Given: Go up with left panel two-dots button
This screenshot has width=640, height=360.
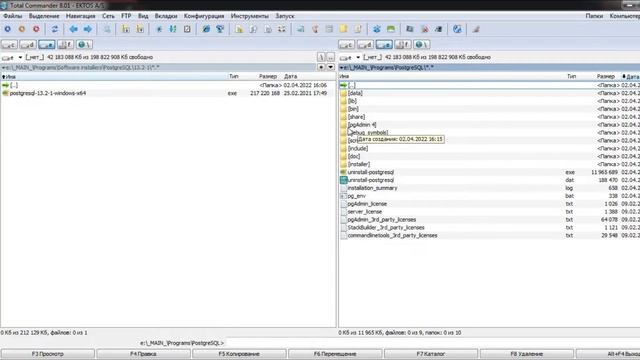Looking at the screenshot, I should point(331,57).
